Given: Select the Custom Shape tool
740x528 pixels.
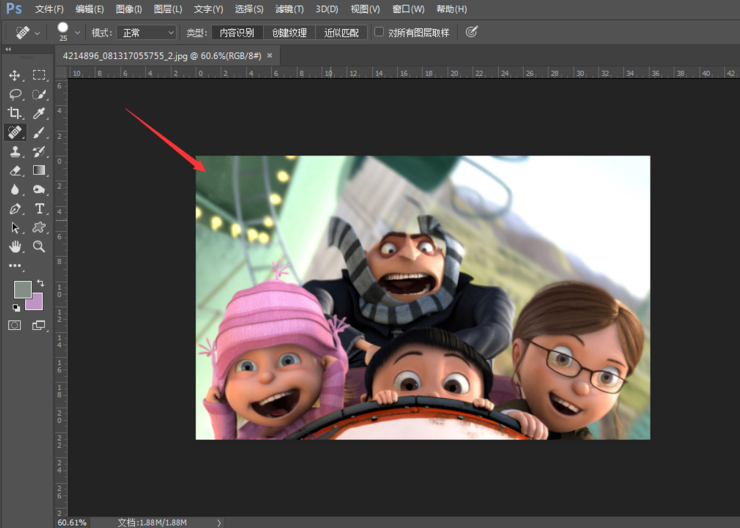Looking at the screenshot, I should 39,228.
